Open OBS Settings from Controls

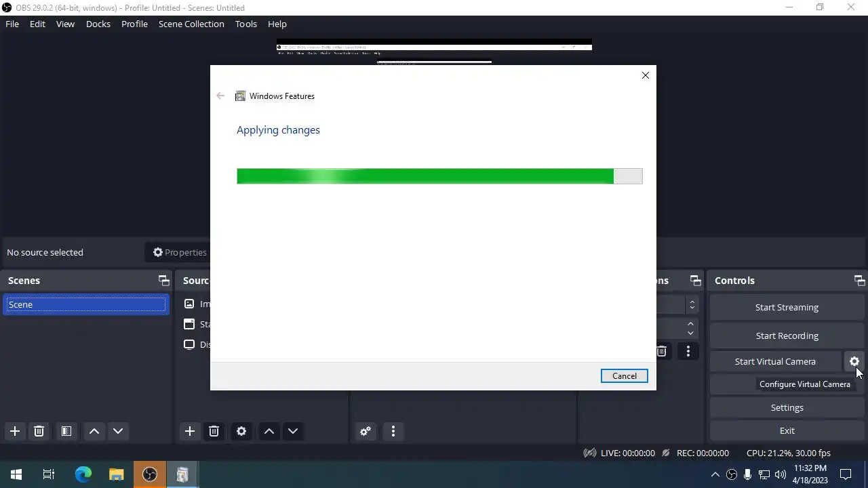pos(787,407)
